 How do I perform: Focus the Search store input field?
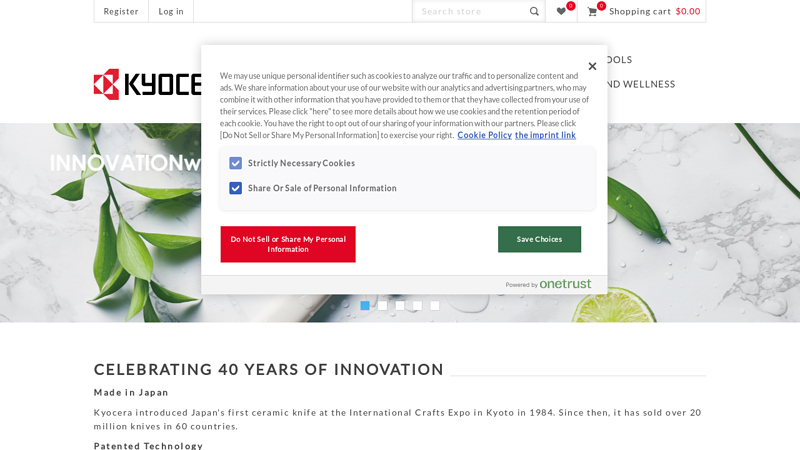(x=470, y=11)
